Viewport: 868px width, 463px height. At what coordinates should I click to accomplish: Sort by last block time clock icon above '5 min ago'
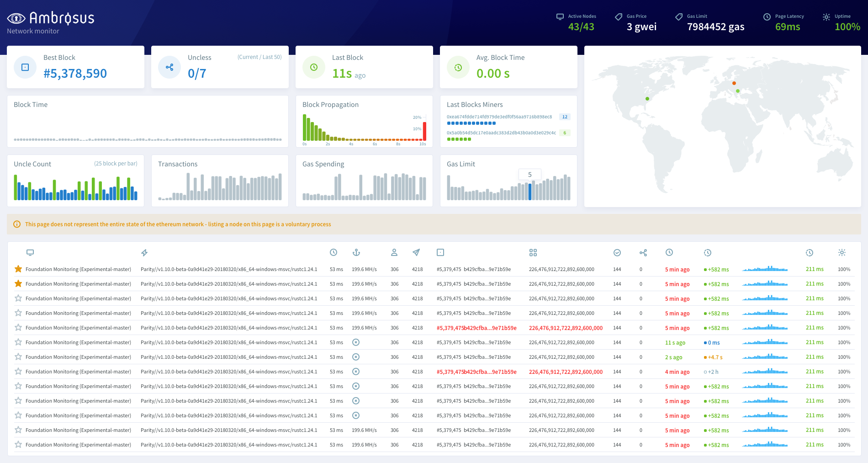[669, 252]
